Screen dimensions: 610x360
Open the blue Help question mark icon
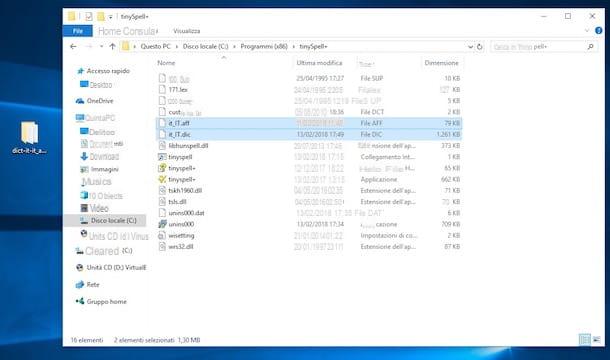coord(598,30)
